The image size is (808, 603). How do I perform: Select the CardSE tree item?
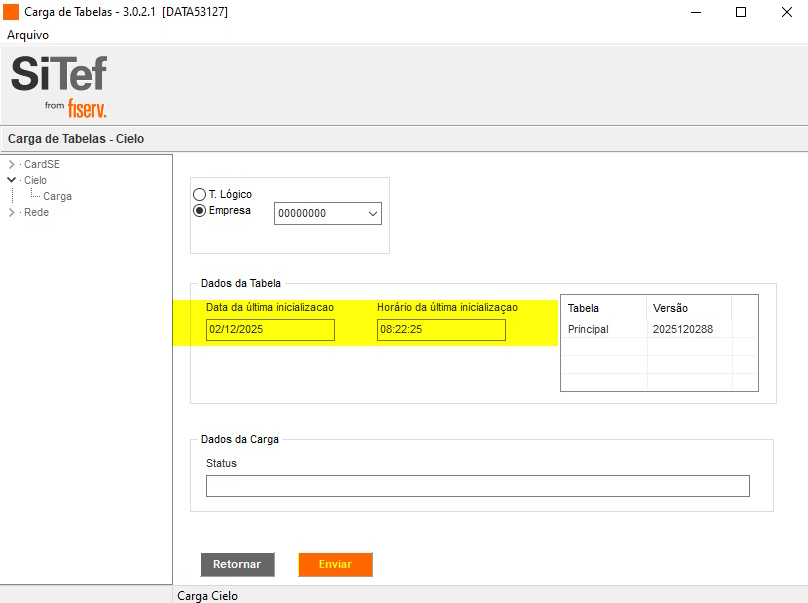click(42, 164)
